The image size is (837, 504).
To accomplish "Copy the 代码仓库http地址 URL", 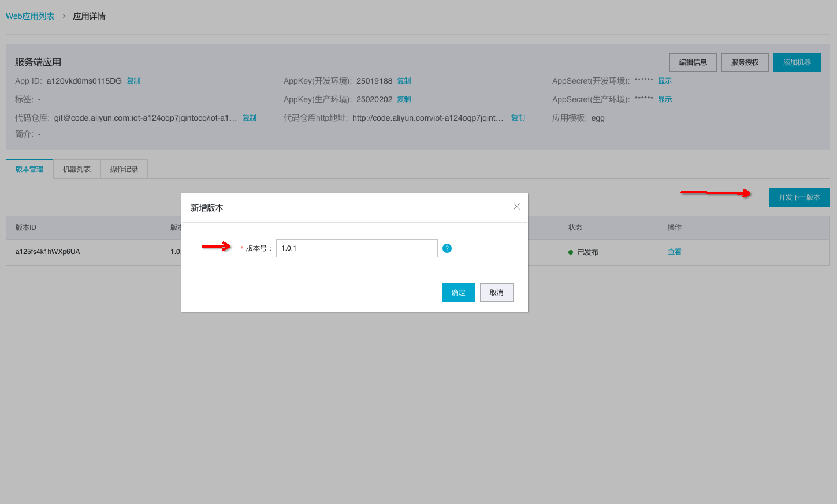I will (518, 118).
